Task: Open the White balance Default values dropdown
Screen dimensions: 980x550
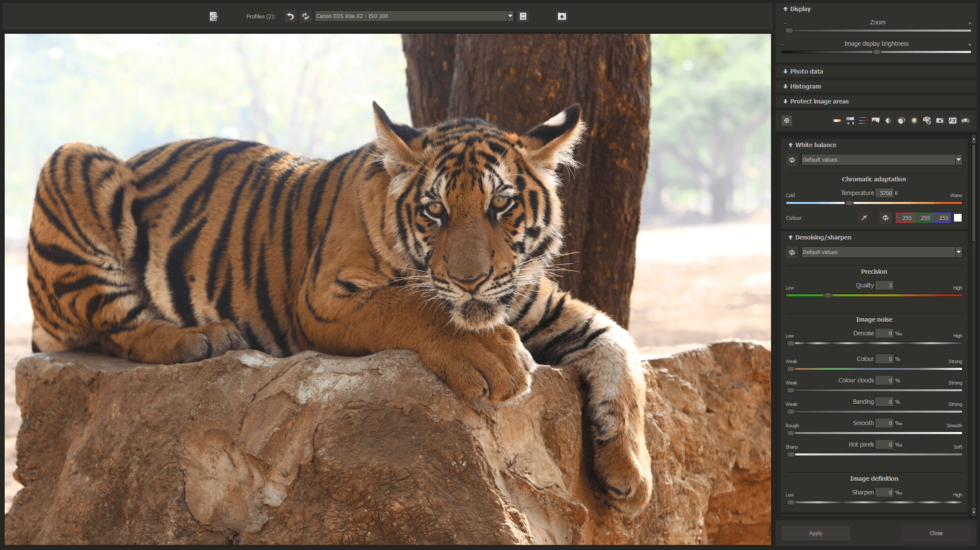Action: pos(958,160)
